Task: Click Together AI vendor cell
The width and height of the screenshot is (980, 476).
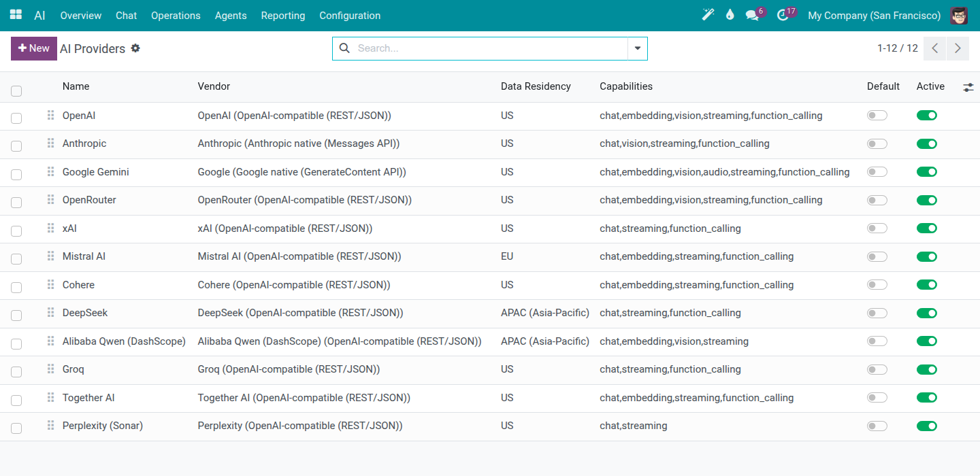Action: click(x=304, y=398)
